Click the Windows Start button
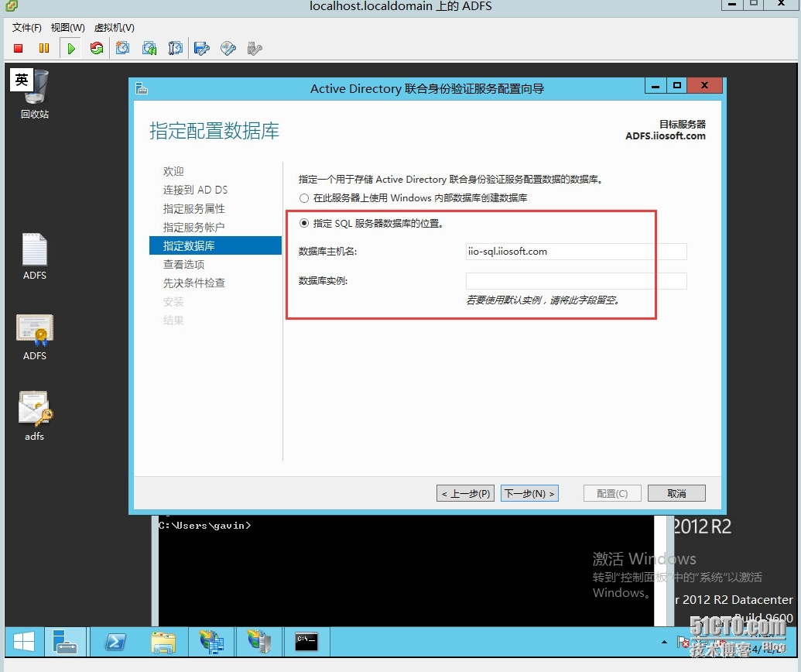The height and width of the screenshot is (672, 801). pyautogui.click(x=23, y=641)
